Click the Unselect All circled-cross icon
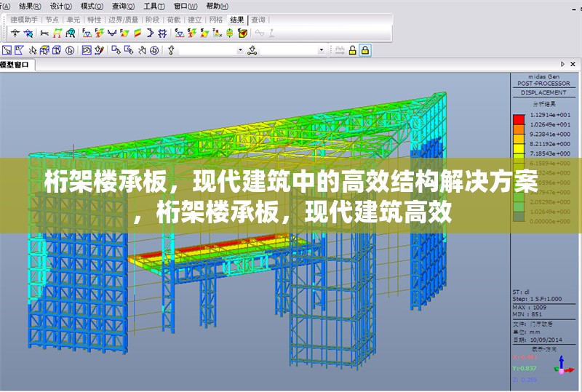Screen dimensions: 582x392 coord(154,50)
